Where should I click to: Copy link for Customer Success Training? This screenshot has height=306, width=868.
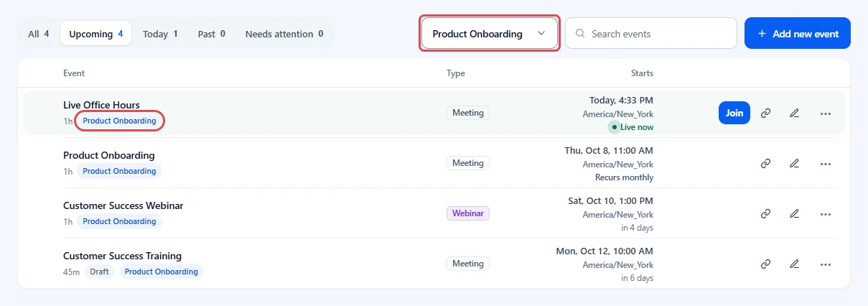click(765, 264)
